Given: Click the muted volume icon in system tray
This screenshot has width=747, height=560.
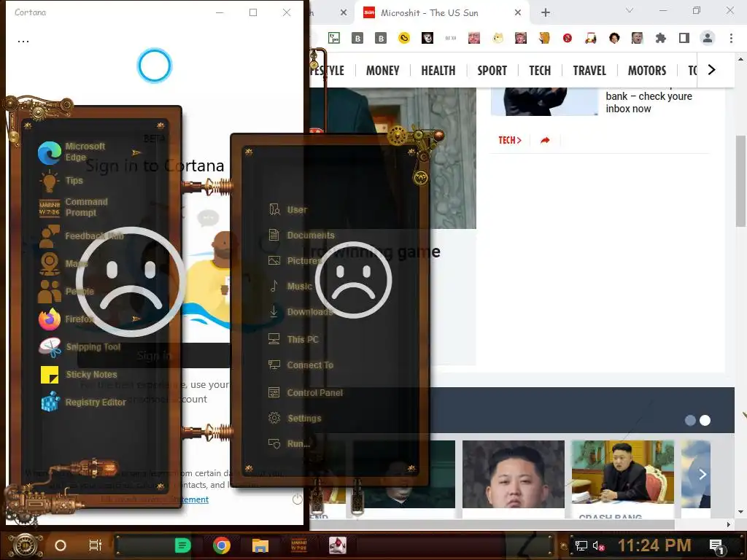Looking at the screenshot, I should 598,545.
